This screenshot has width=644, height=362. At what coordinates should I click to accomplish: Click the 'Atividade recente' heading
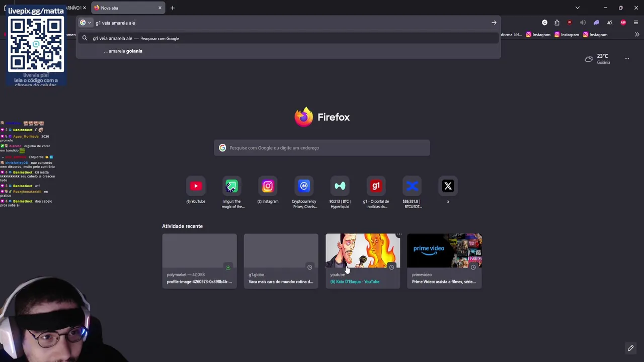tap(182, 226)
